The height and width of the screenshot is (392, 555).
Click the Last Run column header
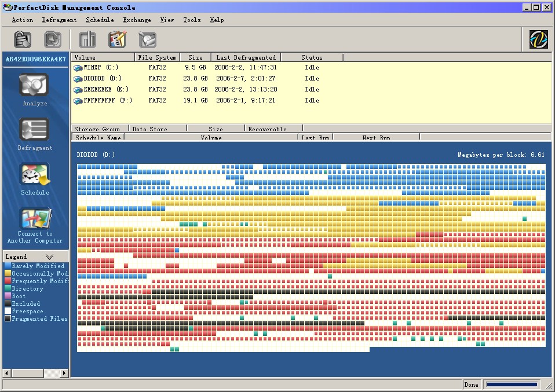(x=315, y=137)
